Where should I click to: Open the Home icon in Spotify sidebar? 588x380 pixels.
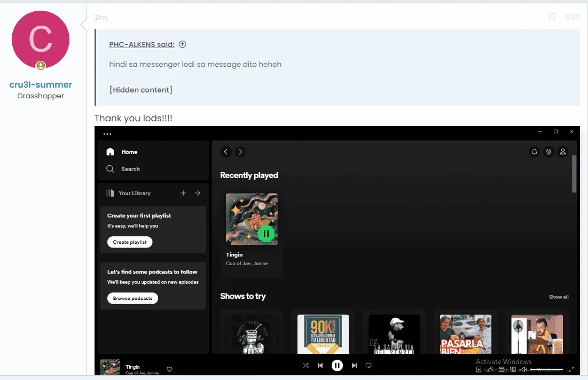pos(110,152)
